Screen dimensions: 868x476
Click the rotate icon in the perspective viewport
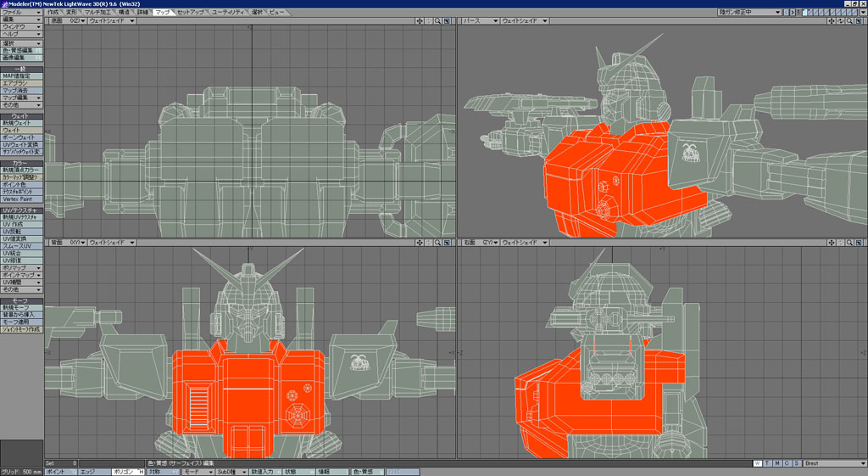click(x=841, y=20)
